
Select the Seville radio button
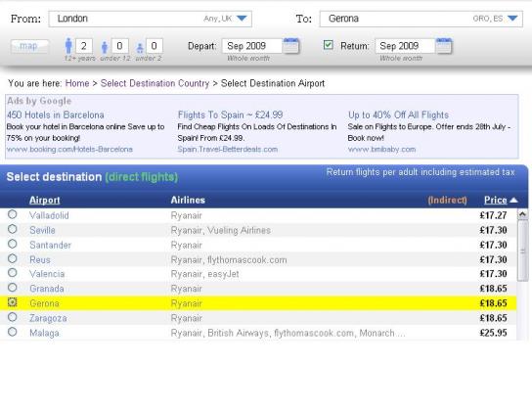tap(12, 229)
